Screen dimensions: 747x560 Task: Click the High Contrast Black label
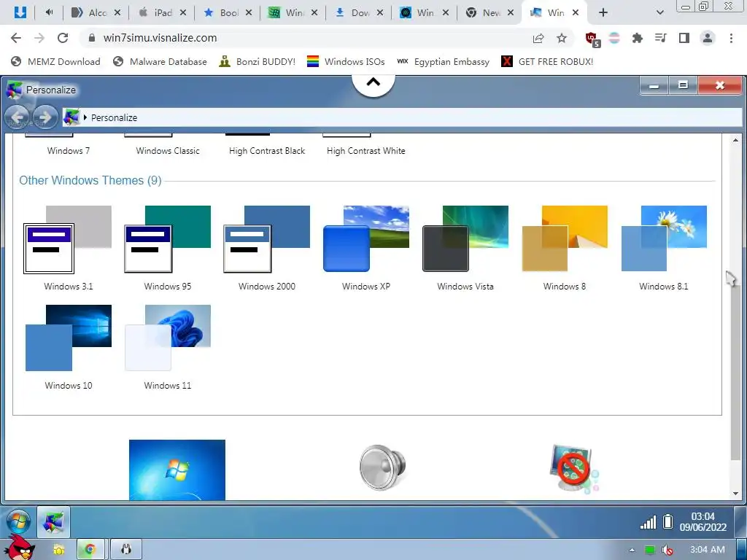[x=267, y=151]
